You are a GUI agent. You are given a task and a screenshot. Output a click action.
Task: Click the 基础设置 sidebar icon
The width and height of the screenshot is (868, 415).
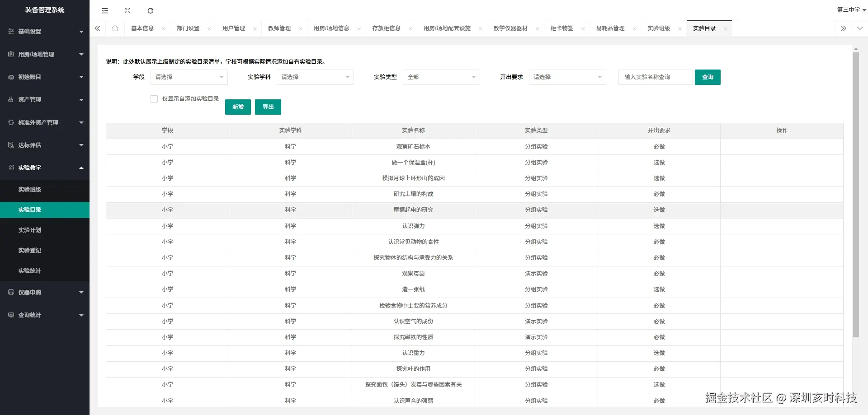[x=11, y=31]
